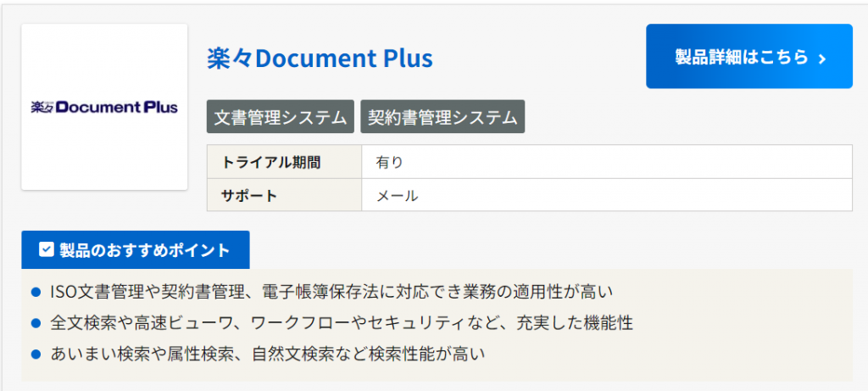
Task: Select the 文書管理システム tag
Action: click(281, 118)
